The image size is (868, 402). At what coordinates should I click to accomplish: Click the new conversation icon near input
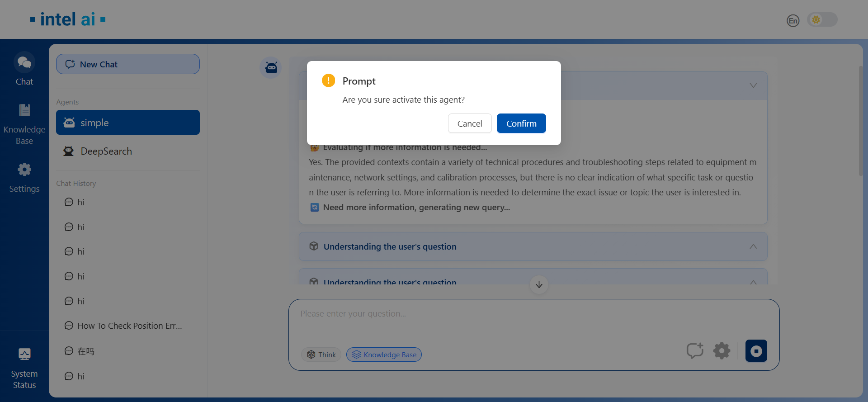point(695,351)
